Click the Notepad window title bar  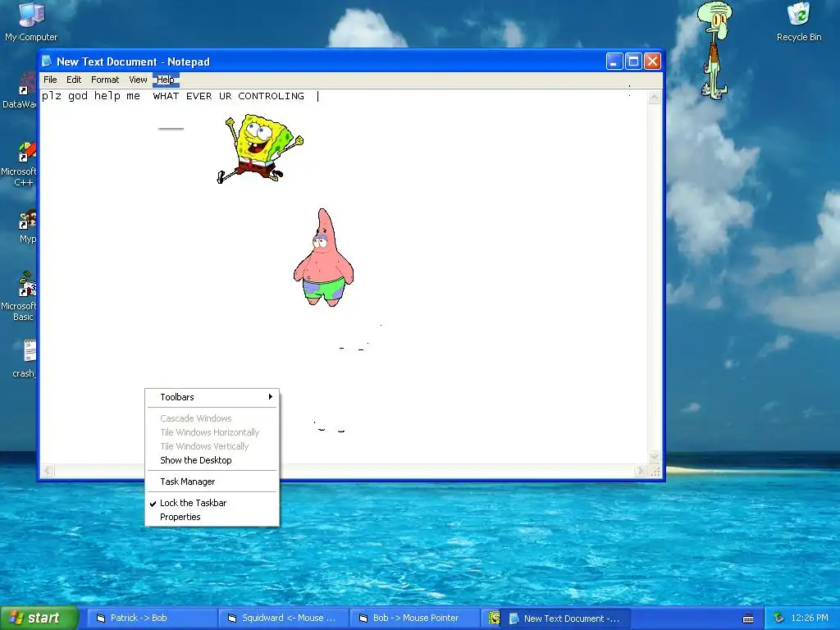(x=351, y=61)
